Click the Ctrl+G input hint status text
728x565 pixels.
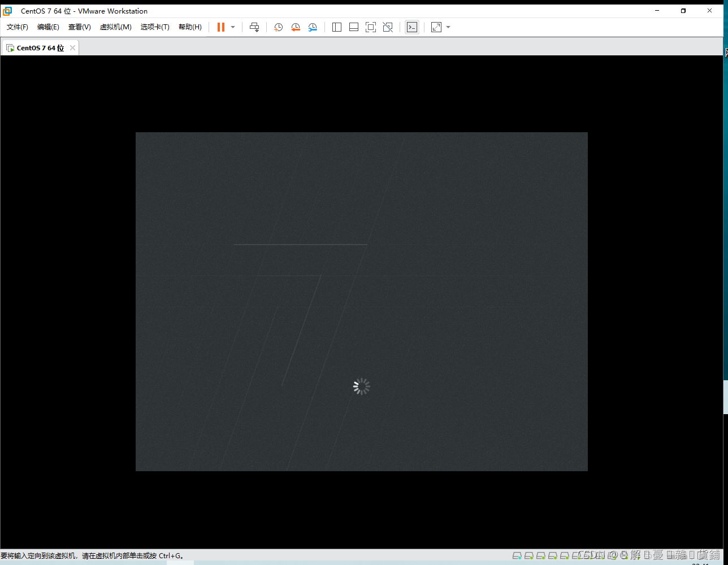[x=93, y=555]
